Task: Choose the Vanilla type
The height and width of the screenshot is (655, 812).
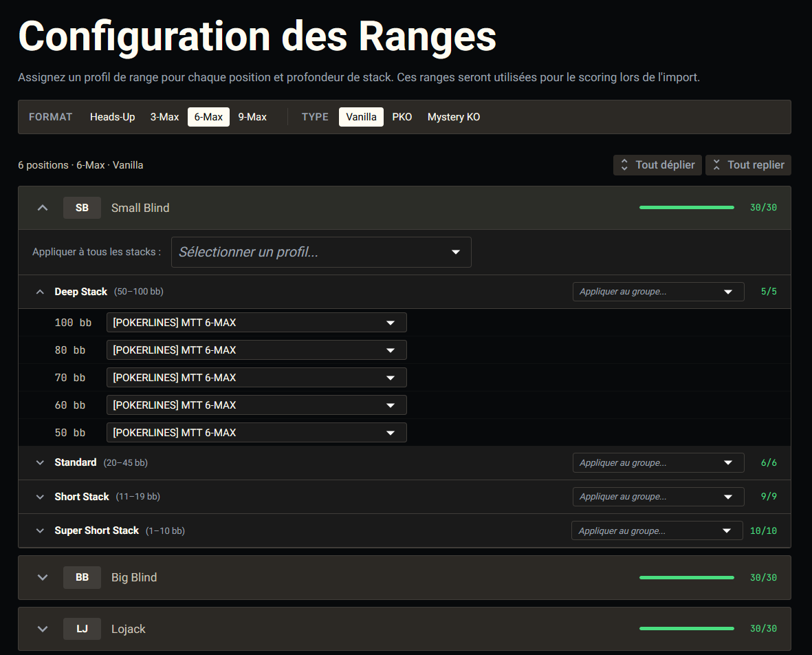Action: (361, 117)
